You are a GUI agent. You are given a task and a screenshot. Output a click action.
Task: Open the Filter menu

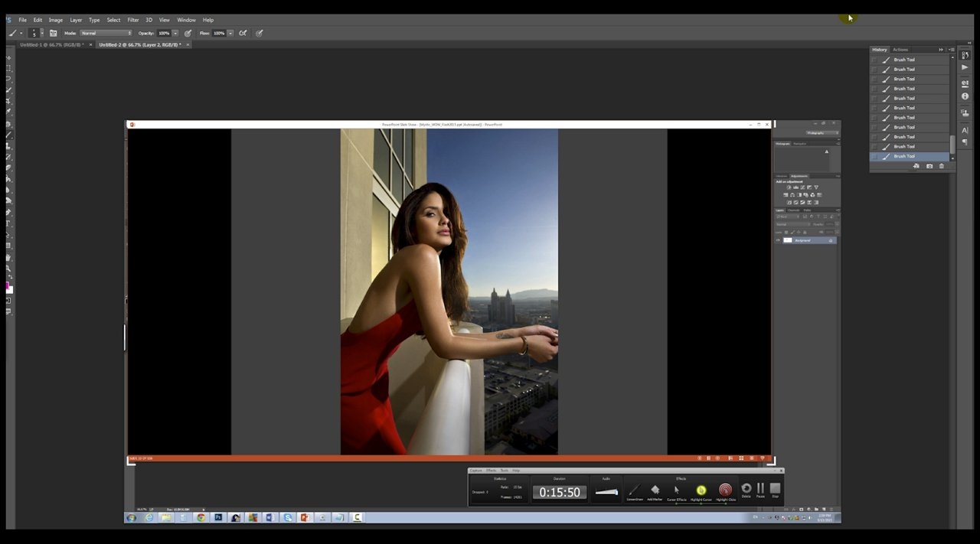point(133,20)
